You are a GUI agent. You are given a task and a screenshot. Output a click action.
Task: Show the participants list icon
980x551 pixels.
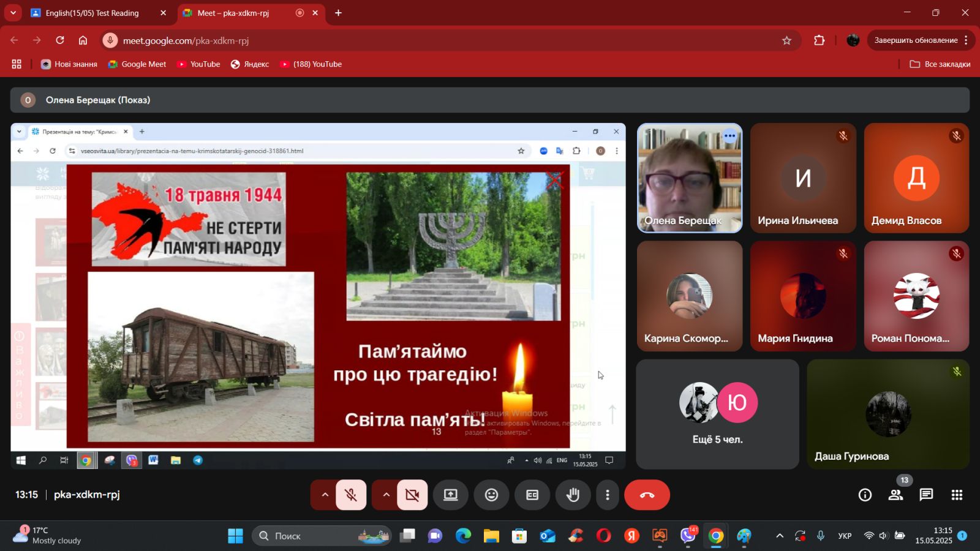tap(895, 495)
